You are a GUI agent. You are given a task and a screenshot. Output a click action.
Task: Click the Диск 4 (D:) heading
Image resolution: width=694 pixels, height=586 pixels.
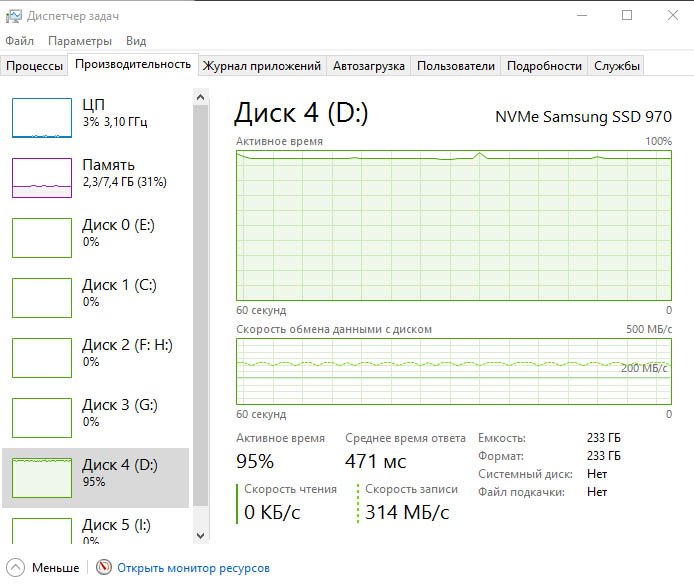(301, 113)
